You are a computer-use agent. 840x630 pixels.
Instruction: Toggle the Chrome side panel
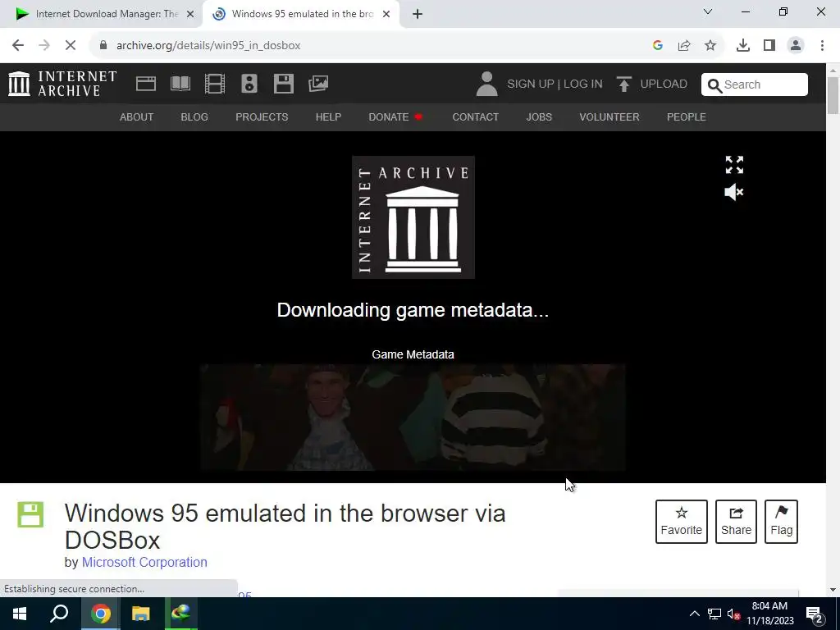pos(769,45)
